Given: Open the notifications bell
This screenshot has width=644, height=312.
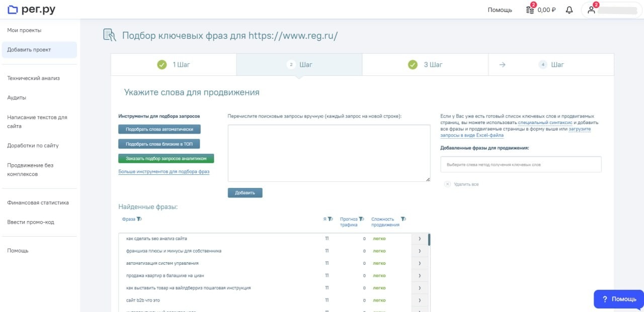Looking at the screenshot, I should (x=569, y=10).
